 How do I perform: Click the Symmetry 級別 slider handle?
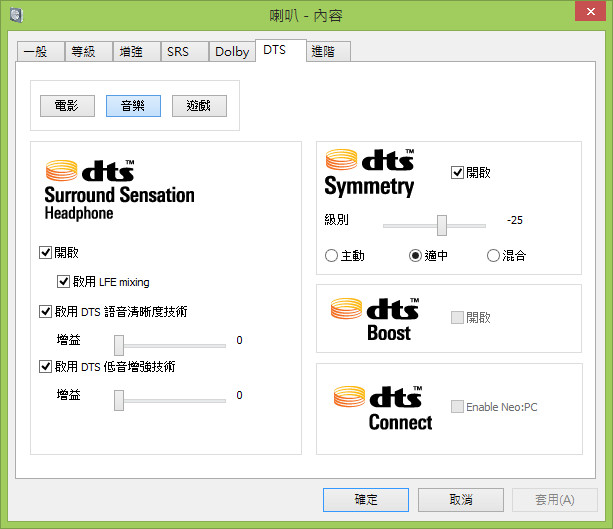click(x=442, y=225)
